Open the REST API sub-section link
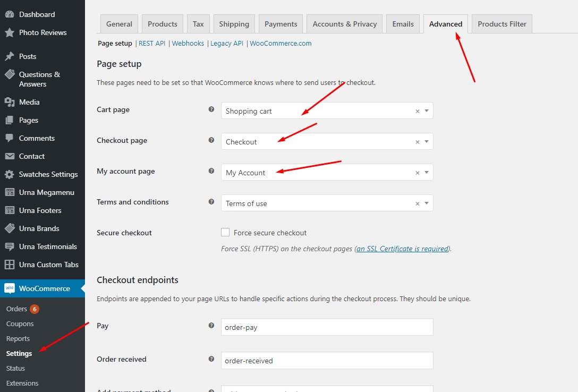This screenshot has height=392, width=578. 152,44
